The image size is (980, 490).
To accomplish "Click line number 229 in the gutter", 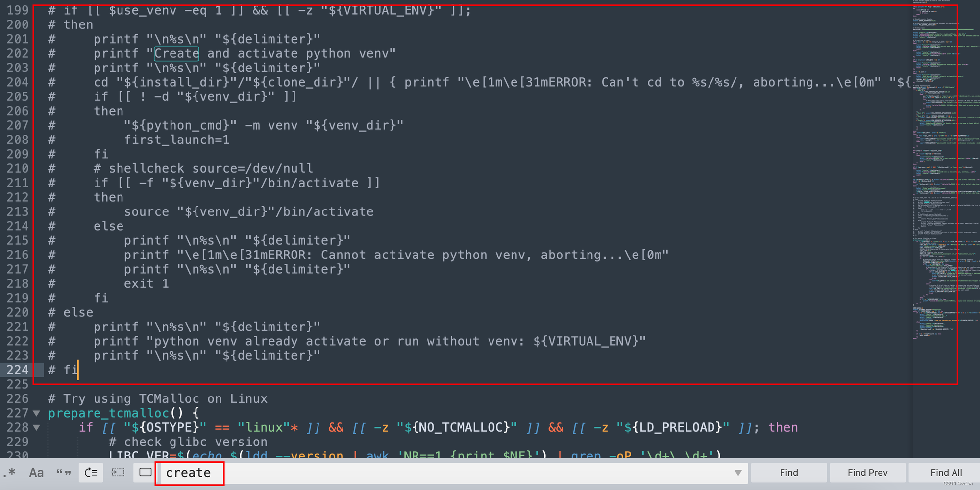I will (18, 442).
